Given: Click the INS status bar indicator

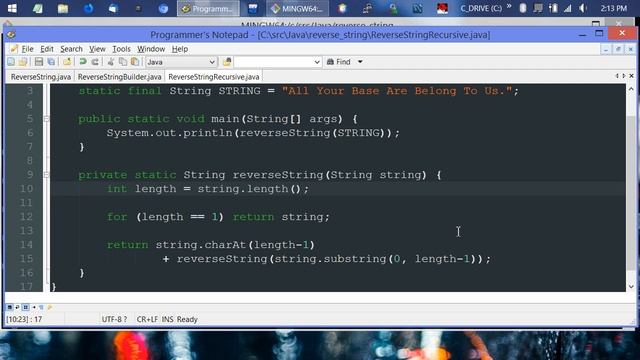Looking at the screenshot, I should click(x=167, y=319).
